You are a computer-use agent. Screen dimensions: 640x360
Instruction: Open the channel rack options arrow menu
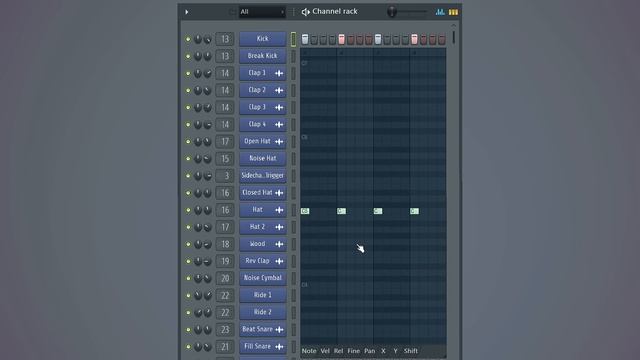tap(187, 12)
